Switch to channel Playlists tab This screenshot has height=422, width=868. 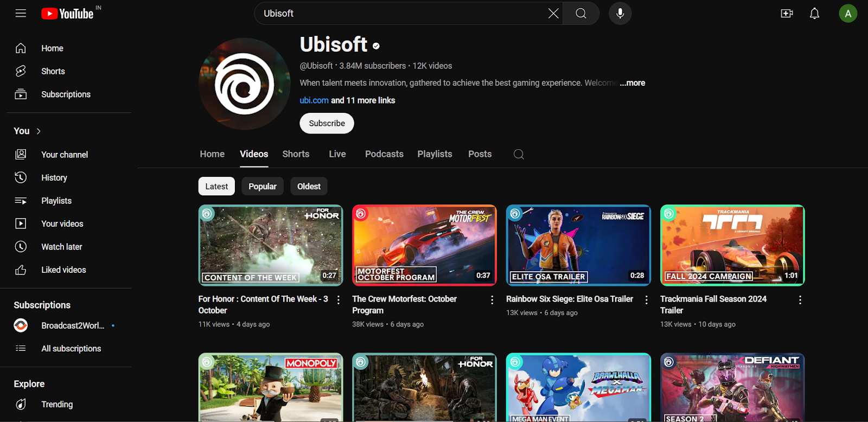[435, 154]
